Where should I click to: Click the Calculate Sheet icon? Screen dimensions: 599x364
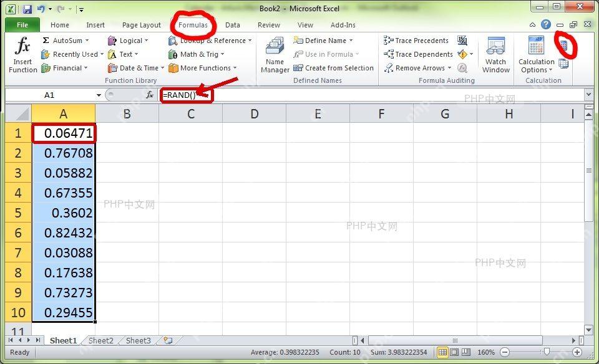(563, 64)
